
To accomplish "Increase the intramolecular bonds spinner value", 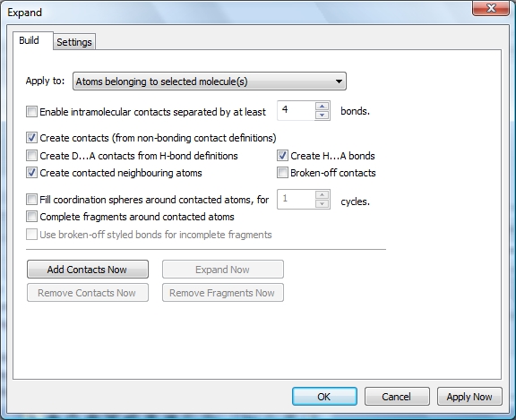I will tap(322, 107).
